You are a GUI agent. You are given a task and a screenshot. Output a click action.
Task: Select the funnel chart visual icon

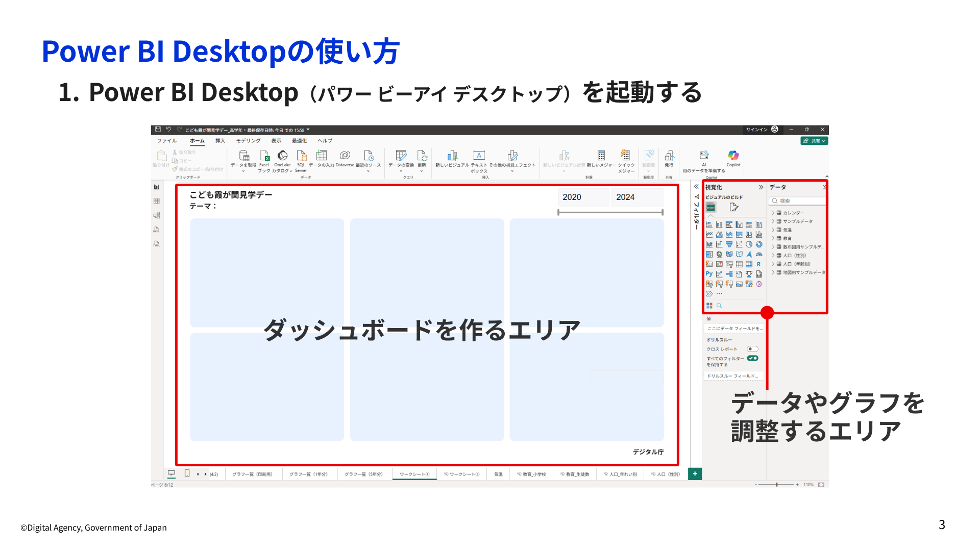click(x=729, y=244)
